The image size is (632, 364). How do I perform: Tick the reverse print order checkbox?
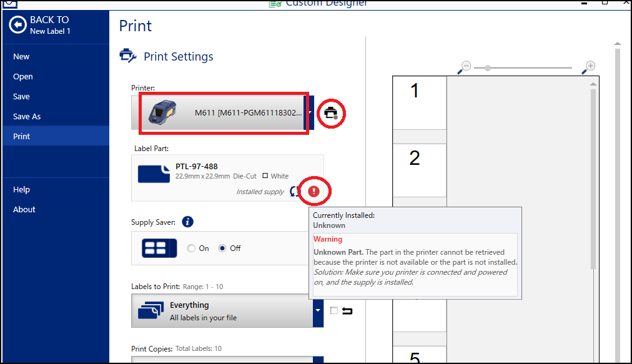pos(333,310)
